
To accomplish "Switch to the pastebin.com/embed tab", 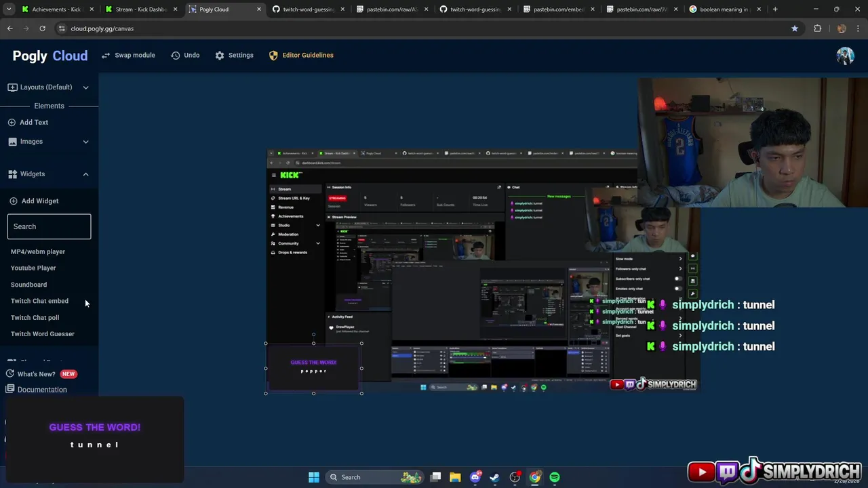I will (x=559, y=9).
